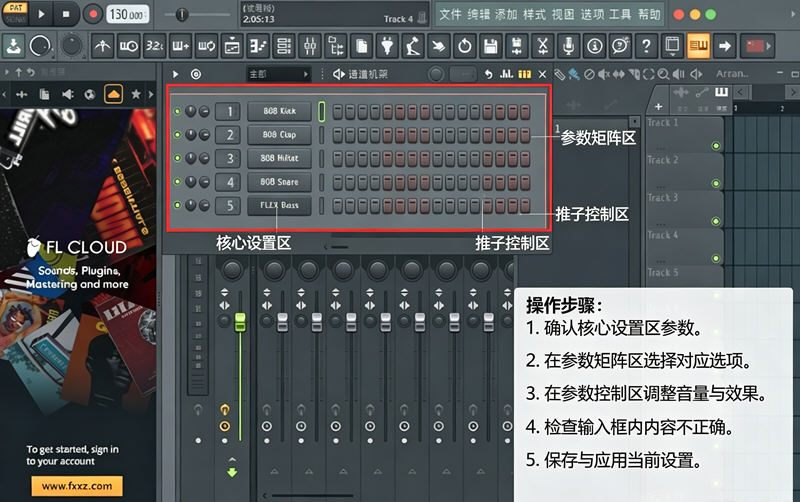Click the 808 Clap channel button
Viewport: 800px width, 502px height.
tap(279, 135)
